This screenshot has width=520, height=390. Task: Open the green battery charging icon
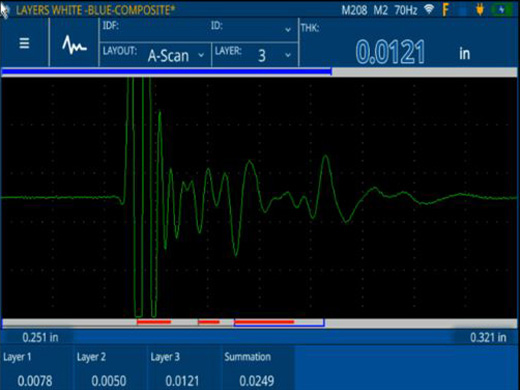pos(502,10)
